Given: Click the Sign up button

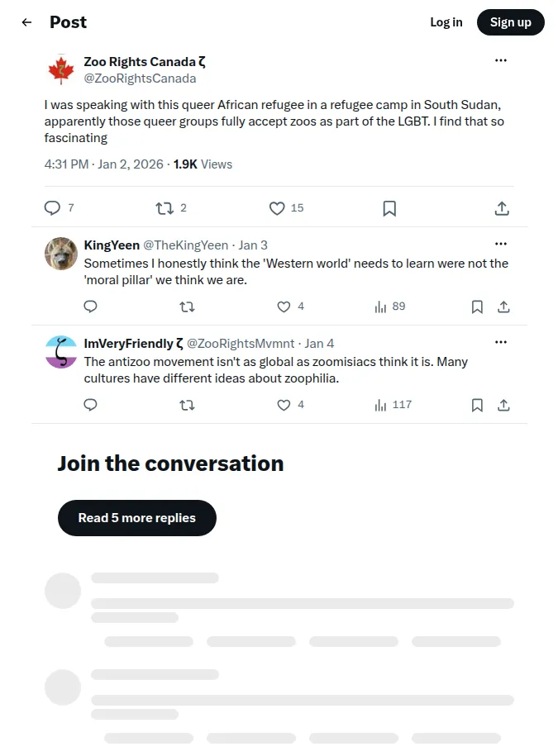Looking at the screenshot, I should tap(511, 22).
